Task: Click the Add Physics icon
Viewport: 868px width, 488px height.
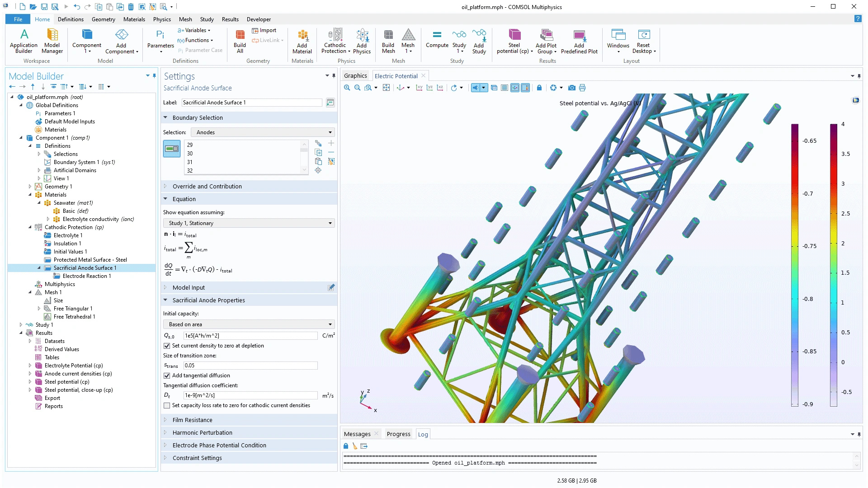Action: point(362,41)
